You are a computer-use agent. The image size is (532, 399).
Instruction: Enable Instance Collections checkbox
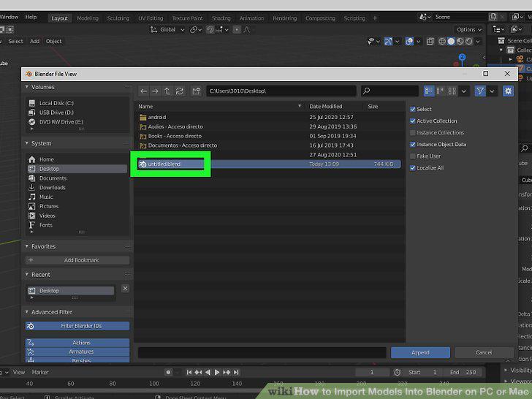click(413, 133)
